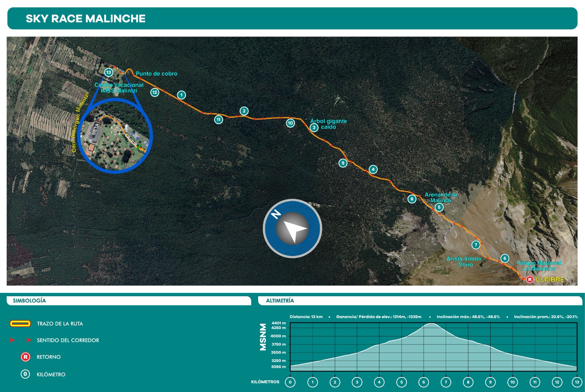The height and width of the screenshot is (392, 585).
Task: Click kilometer 0 on the altimetry axis
Action: (x=290, y=382)
